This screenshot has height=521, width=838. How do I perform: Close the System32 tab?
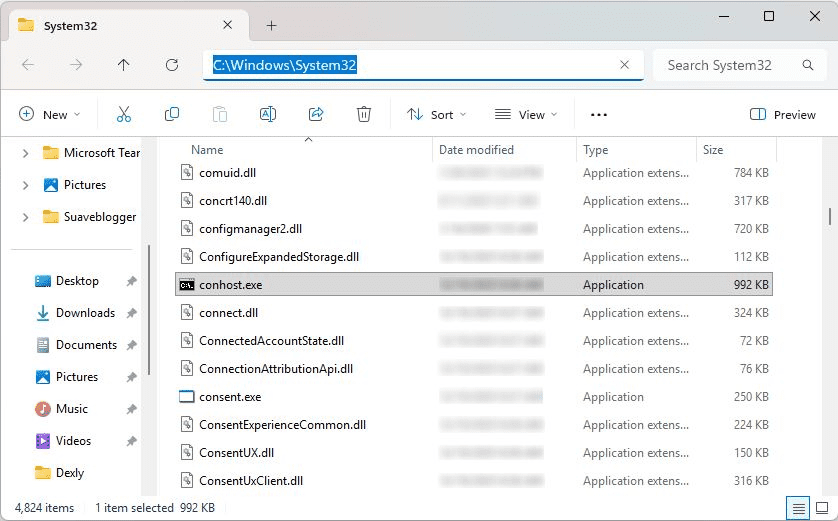click(x=227, y=25)
